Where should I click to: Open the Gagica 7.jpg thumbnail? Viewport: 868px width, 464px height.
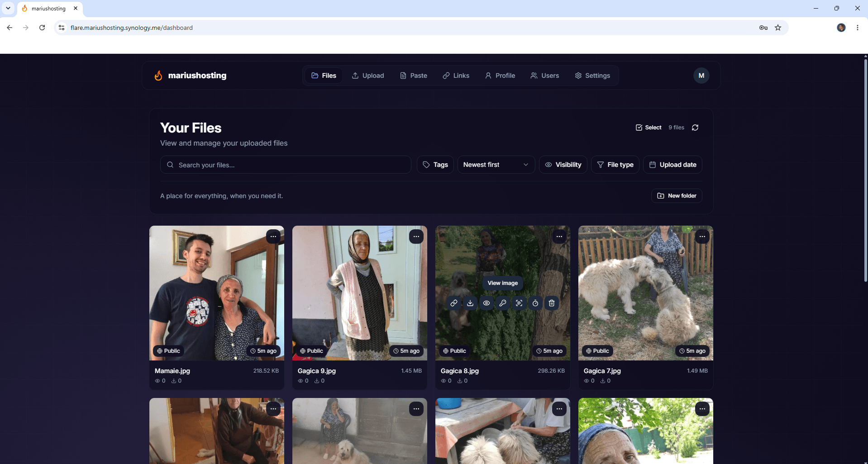point(646,293)
